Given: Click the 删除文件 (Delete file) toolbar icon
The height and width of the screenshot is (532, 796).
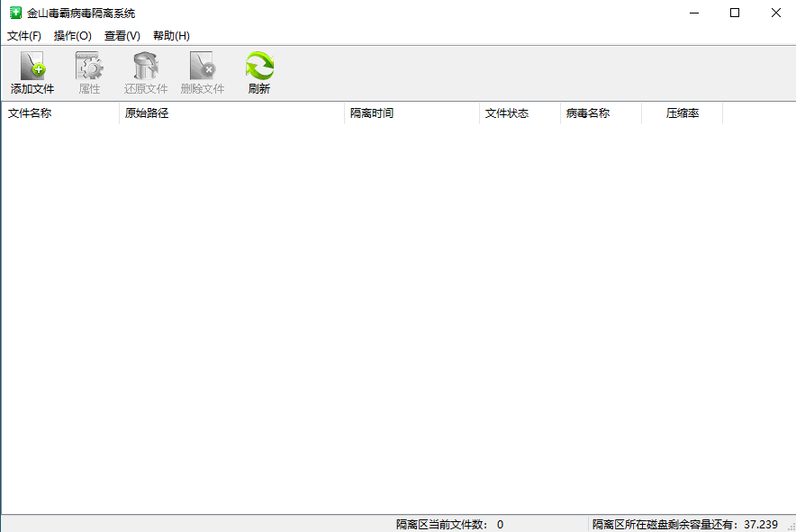Looking at the screenshot, I should pyautogui.click(x=203, y=67).
